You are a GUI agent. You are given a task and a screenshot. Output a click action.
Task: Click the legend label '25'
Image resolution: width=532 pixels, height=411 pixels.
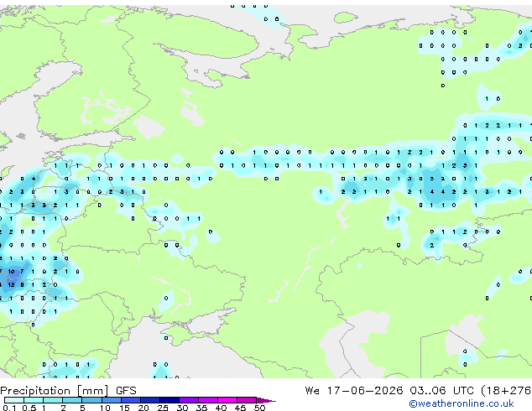pos(163,408)
